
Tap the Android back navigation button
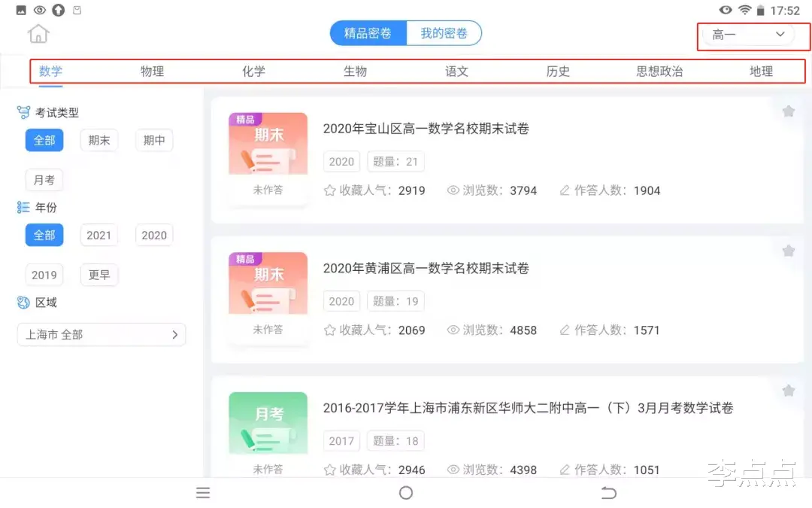coord(609,493)
